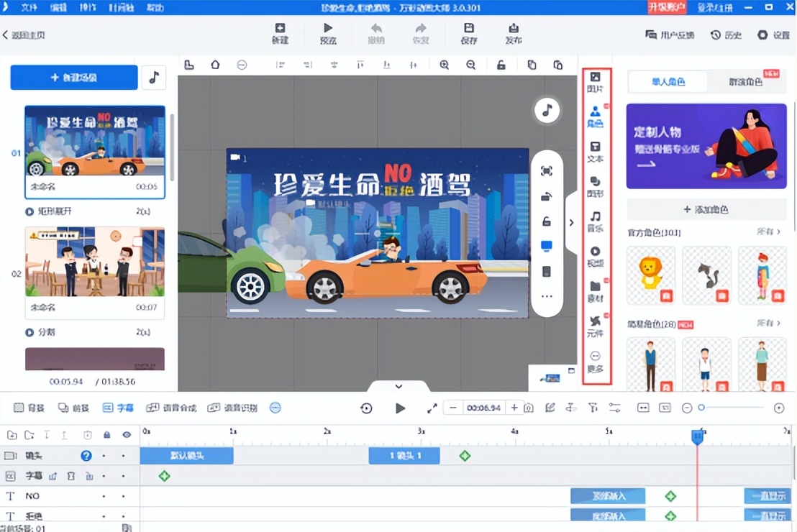Viewport: 797px width, 532px height.
Task: Switch to the 群组角色 tab
Action: (x=747, y=81)
